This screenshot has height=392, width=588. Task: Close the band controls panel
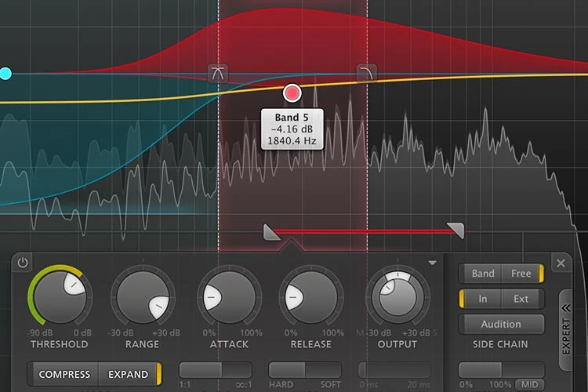(561, 263)
